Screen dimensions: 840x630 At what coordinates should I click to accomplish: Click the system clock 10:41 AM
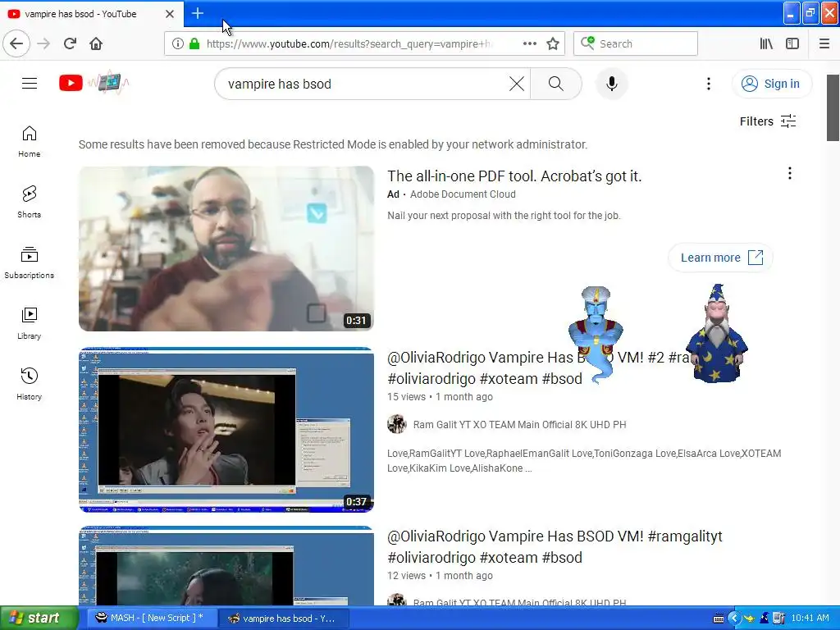810,619
